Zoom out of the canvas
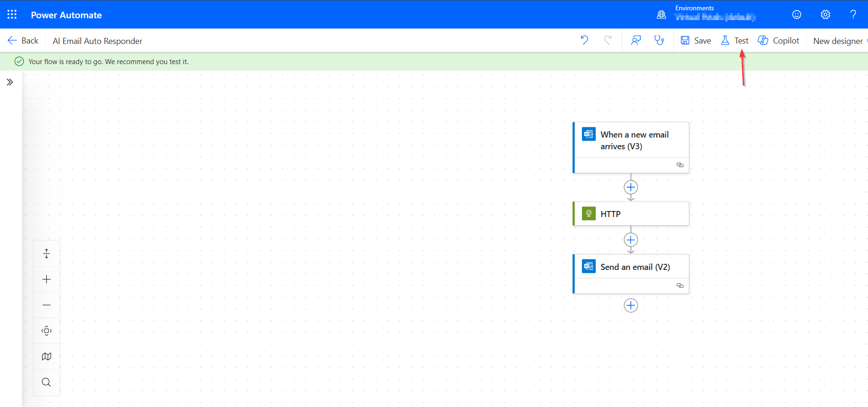The image size is (868, 407). coord(46,305)
